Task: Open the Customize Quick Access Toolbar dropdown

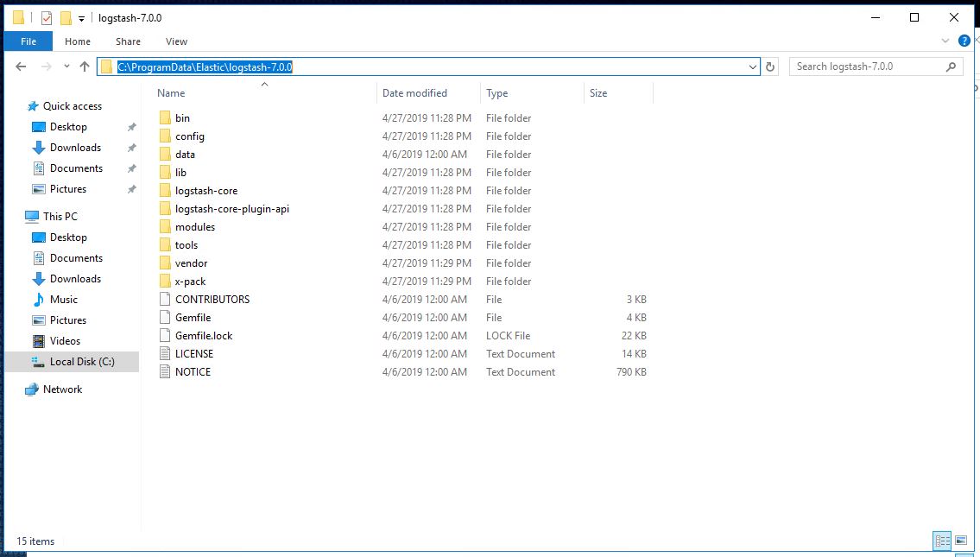Action: (81, 19)
